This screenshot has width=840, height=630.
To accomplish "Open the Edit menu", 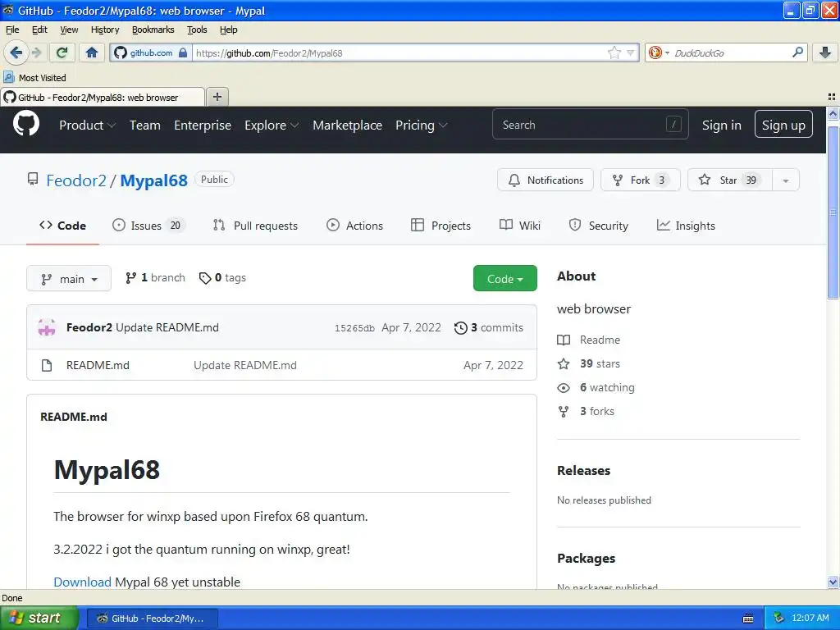I will click(x=39, y=30).
